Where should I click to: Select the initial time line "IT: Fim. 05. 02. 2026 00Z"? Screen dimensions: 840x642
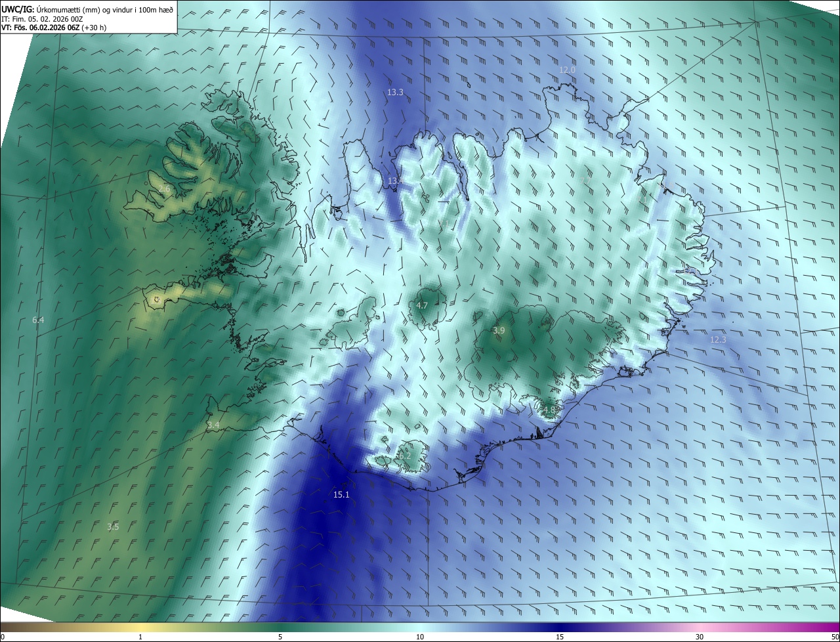tap(41, 19)
